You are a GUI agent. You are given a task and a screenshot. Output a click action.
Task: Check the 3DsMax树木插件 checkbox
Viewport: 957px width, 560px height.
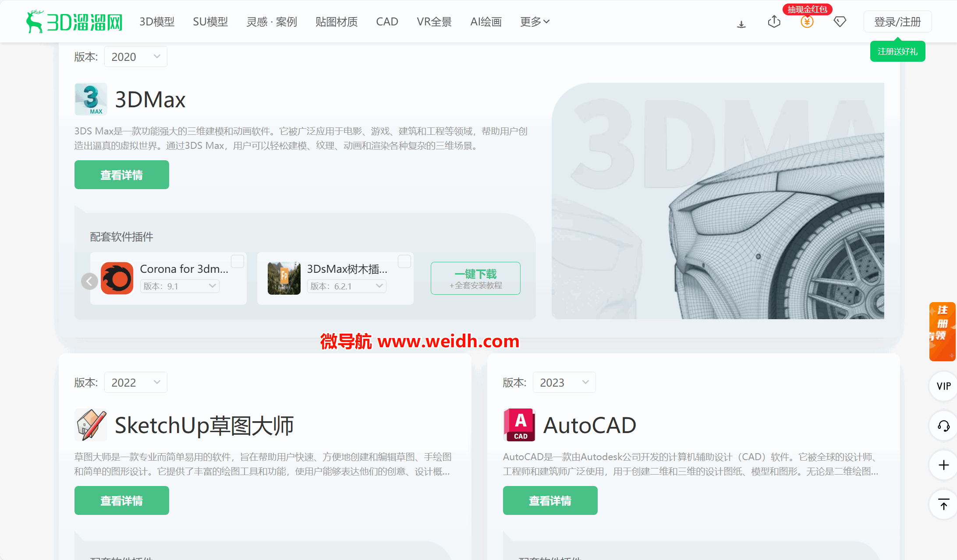(404, 261)
